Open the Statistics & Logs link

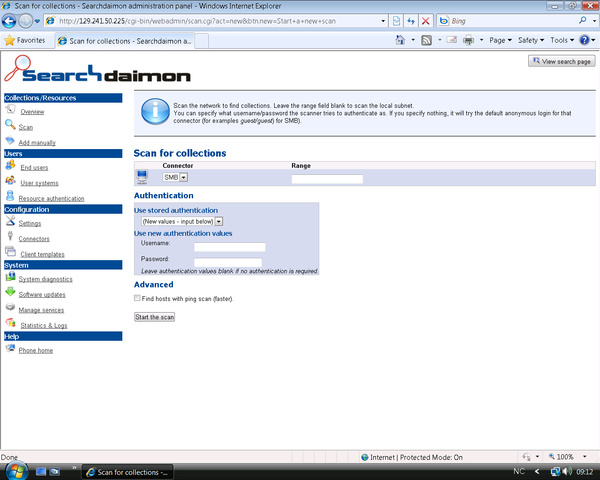pos(44,325)
